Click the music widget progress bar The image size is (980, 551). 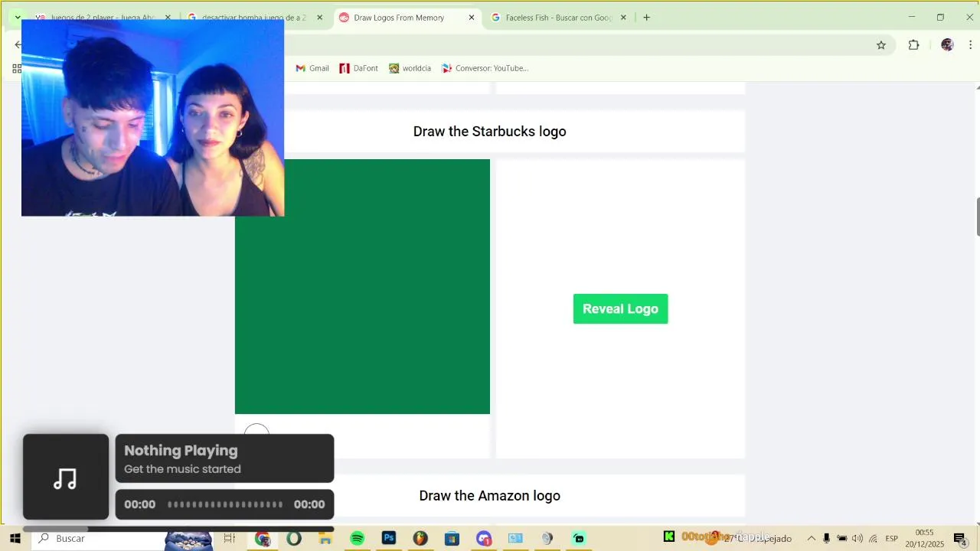click(x=225, y=504)
